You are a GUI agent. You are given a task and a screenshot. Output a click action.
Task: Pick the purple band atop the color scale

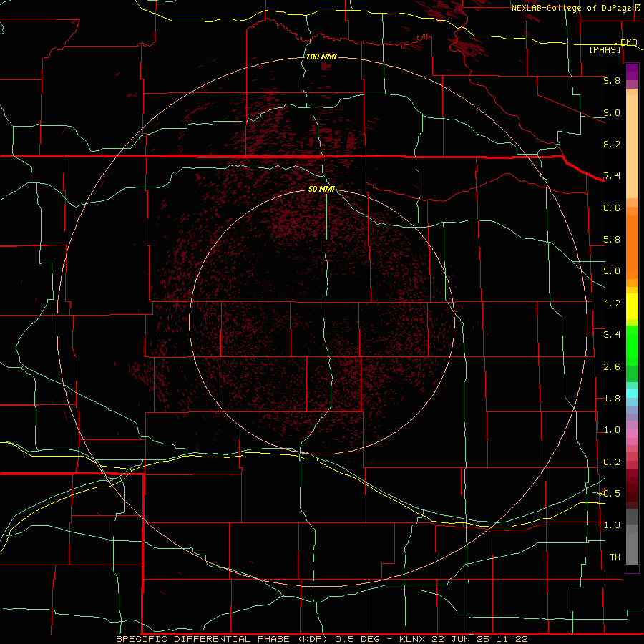pos(632,72)
